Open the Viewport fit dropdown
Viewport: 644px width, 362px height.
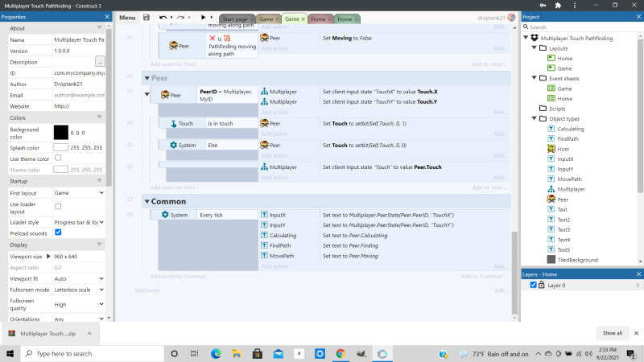tap(79, 278)
